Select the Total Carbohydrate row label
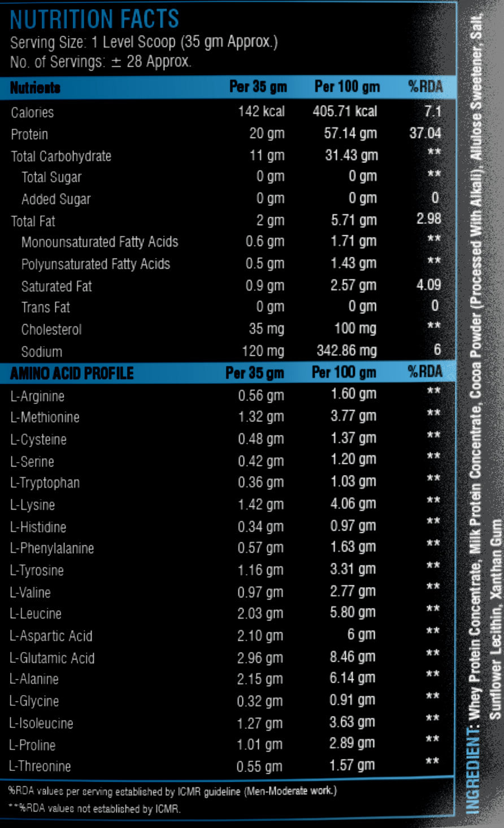 click(x=61, y=157)
